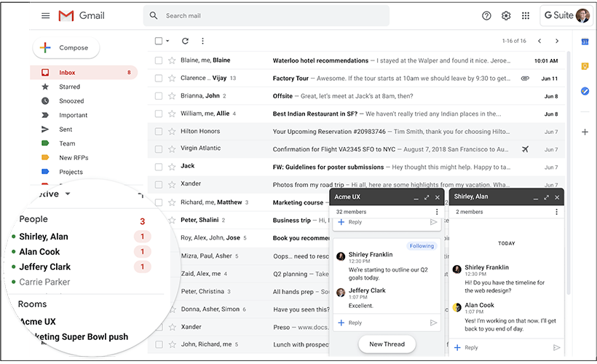Select the Virgin Atlantic email checkbox
The width and height of the screenshot is (597, 364).
(159, 149)
